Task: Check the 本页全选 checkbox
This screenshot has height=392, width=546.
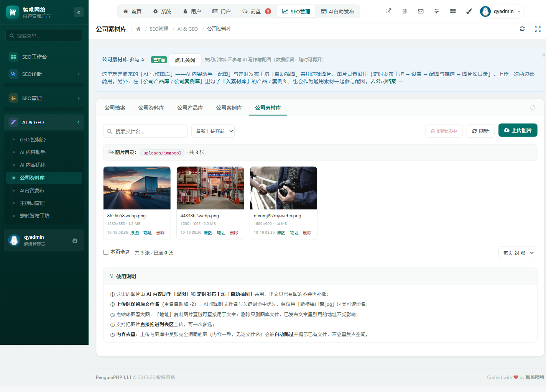Action: click(x=106, y=252)
